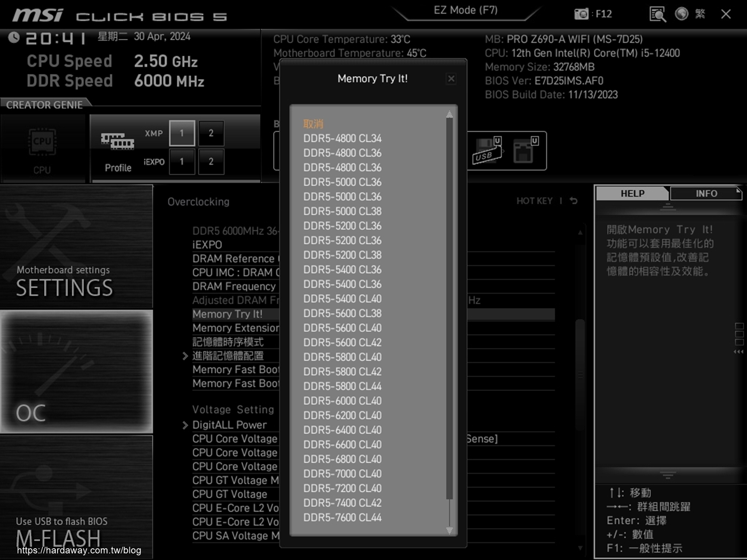Select DDR5-7200 CL40 preset

[342, 488]
